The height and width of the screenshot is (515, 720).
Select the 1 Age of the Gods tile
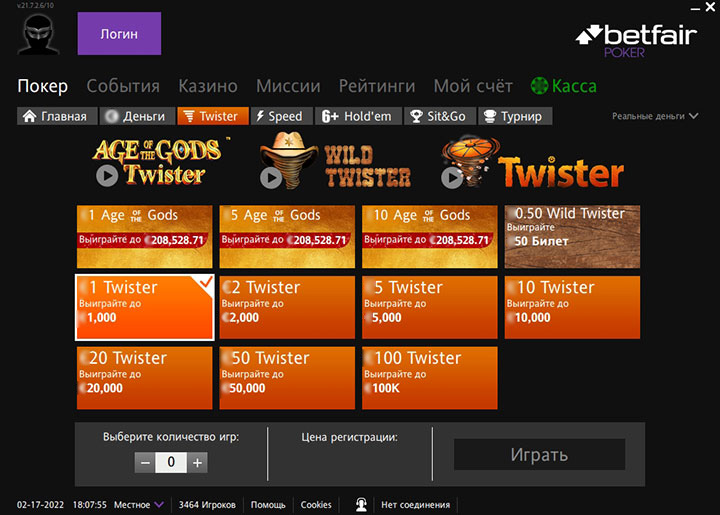click(x=145, y=236)
